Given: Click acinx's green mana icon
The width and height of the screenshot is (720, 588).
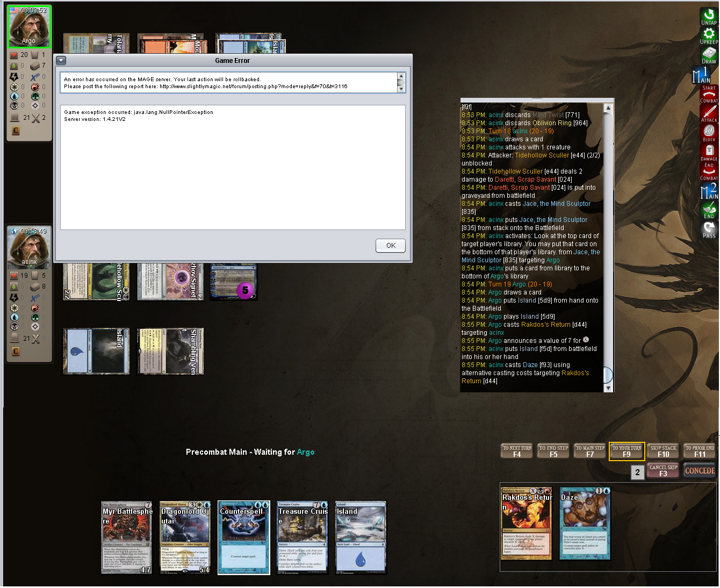Looking at the screenshot, I should [35, 317].
